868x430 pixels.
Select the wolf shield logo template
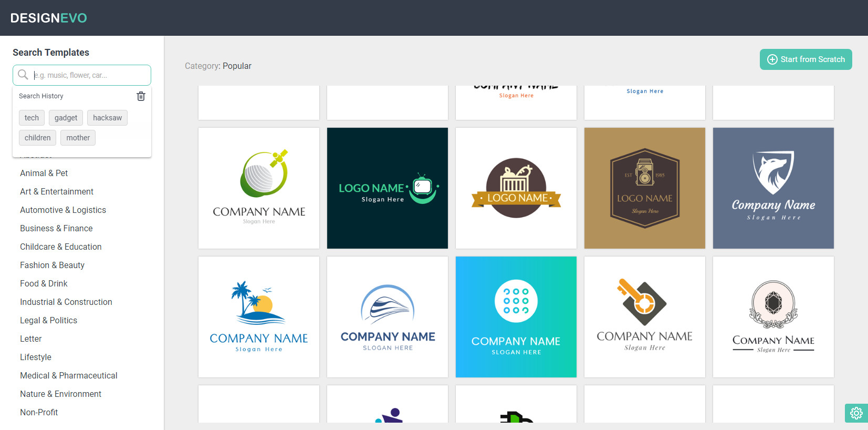(773, 188)
